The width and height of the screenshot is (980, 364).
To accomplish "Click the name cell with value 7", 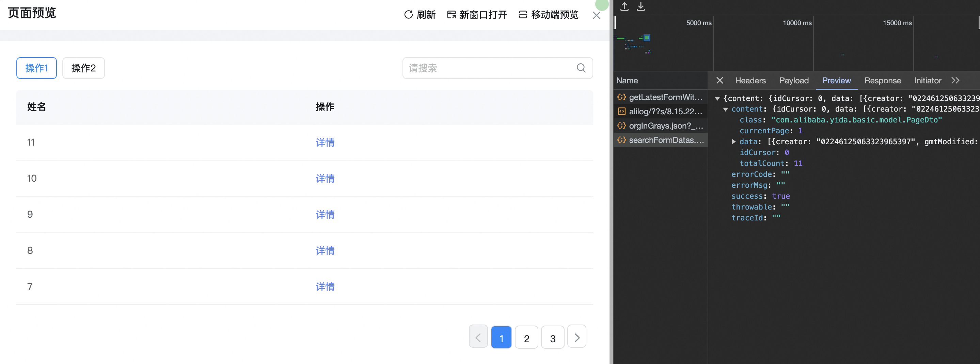I will point(30,286).
